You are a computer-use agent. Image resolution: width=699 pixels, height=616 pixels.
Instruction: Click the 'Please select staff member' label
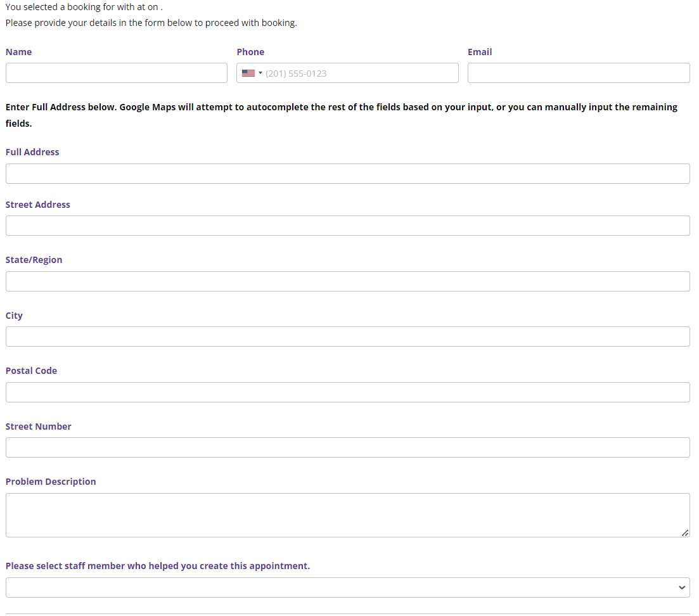[158, 566]
